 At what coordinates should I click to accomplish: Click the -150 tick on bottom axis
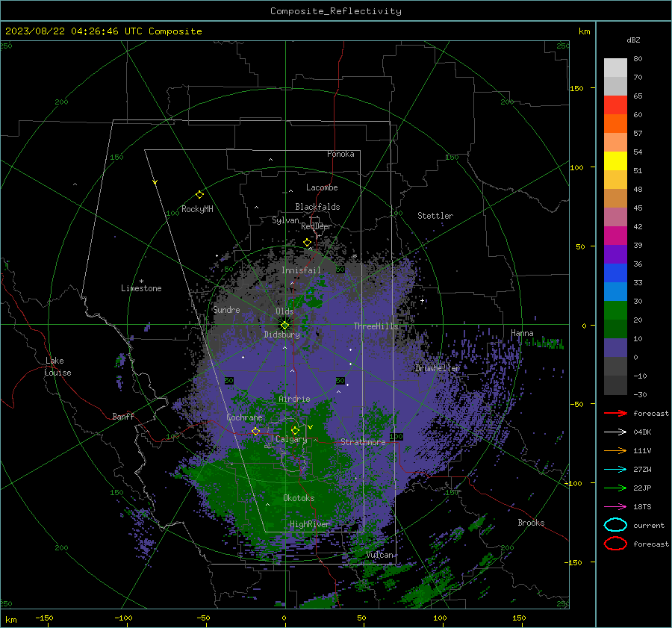pos(44,618)
